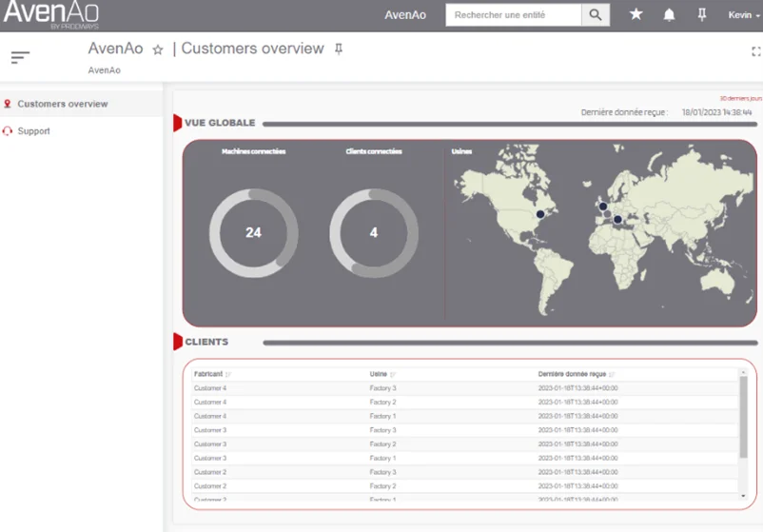Select Customers overview in the sidebar
Viewport: 763px width, 532px height.
(81, 104)
